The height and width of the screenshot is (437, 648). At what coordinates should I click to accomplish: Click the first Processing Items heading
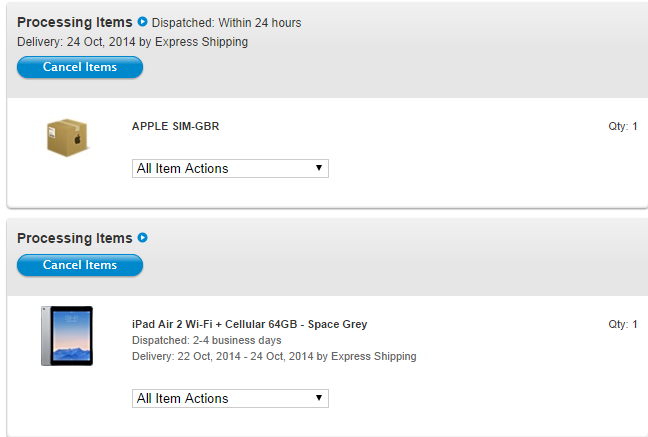75,22
